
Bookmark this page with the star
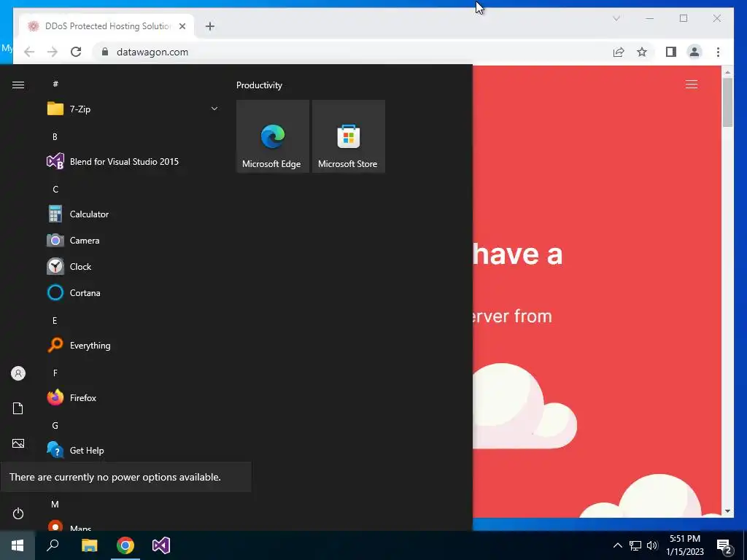click(642, 52)
